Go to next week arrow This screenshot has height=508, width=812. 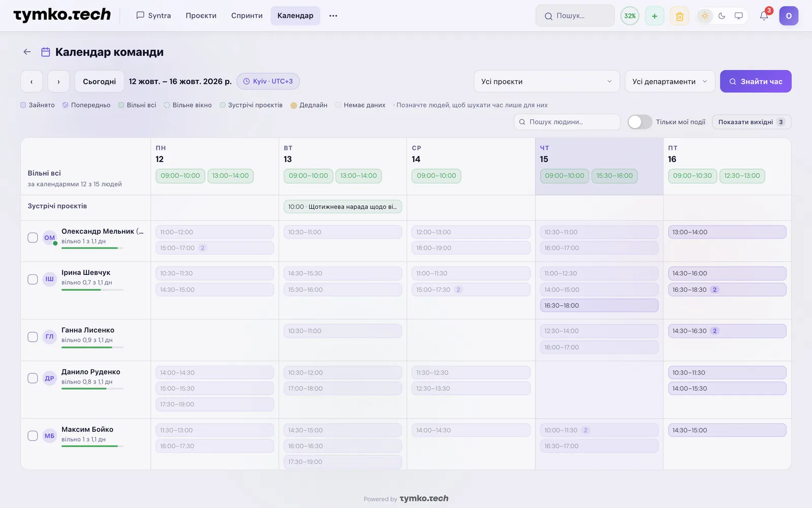[x=58, y=81]
